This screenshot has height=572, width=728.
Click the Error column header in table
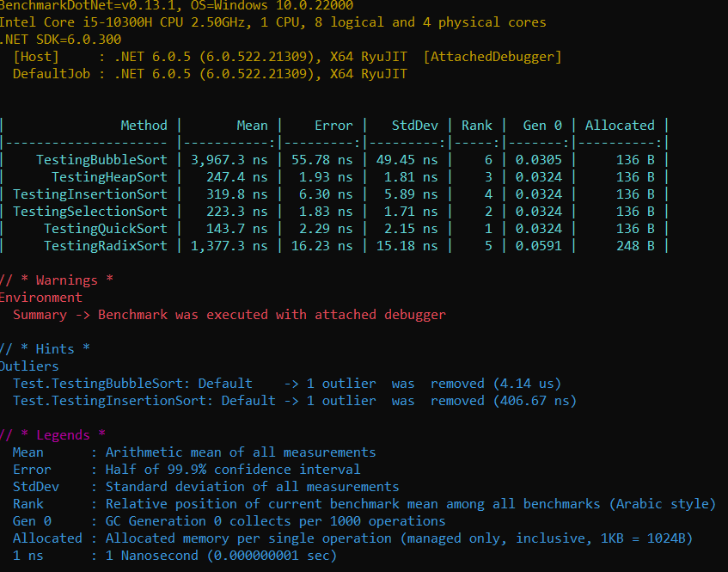pos(333,126)
